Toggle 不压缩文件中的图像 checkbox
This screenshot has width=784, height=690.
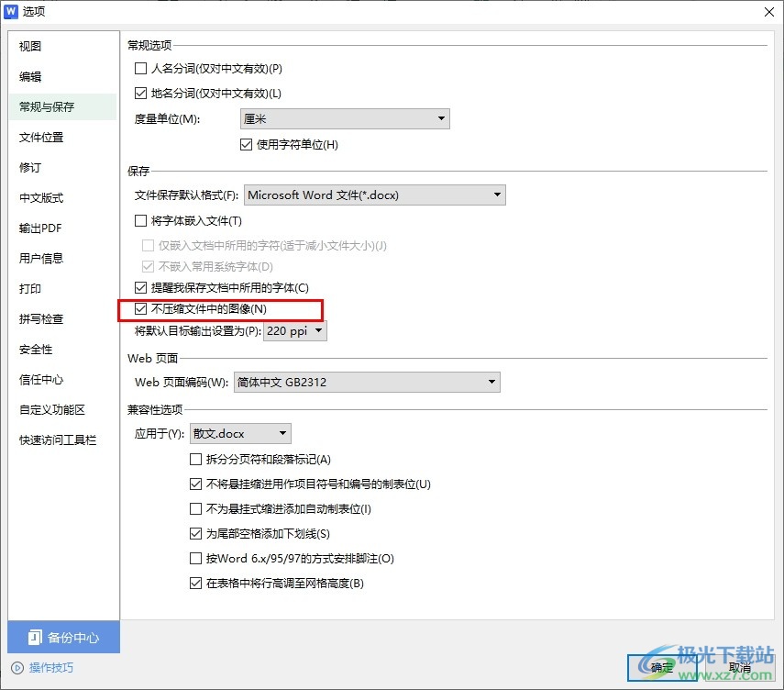pos(140,308)
